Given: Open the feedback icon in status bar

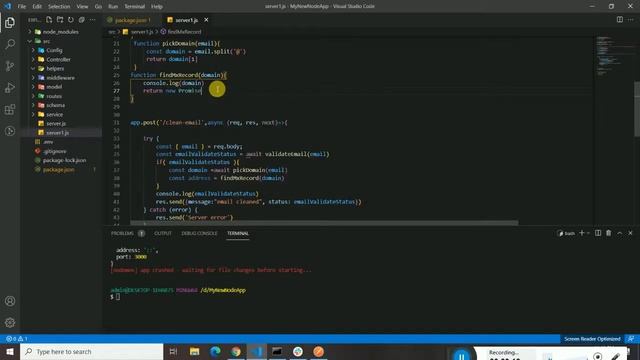Looking at the screenshot, I should [x=631, y=339].
